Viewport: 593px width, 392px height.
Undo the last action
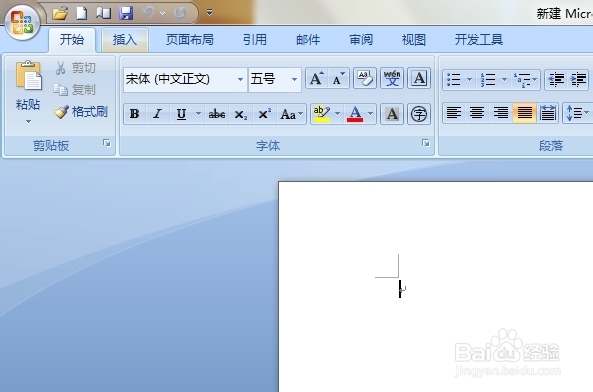pyautogui.click(x=148, y=13)
